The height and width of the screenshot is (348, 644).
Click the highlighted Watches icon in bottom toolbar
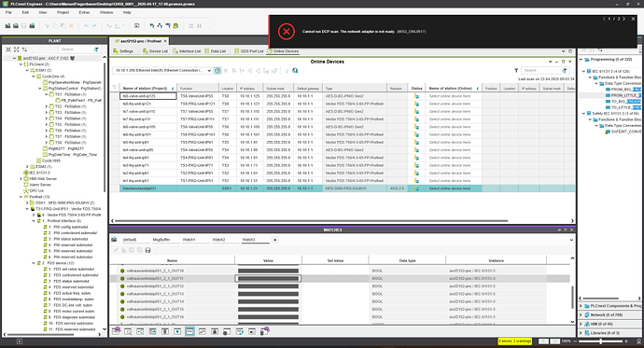189,331
